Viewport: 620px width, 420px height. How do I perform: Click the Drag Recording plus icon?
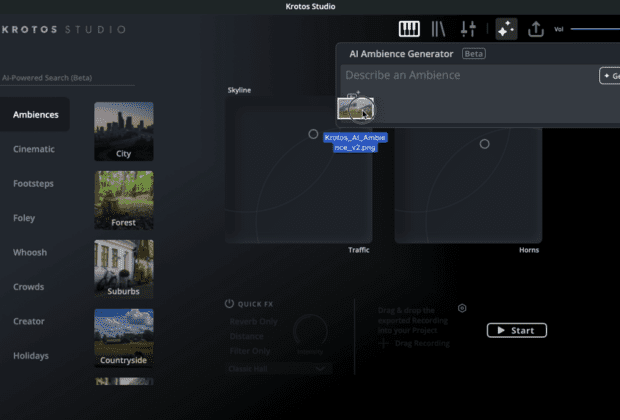point(383,343)
